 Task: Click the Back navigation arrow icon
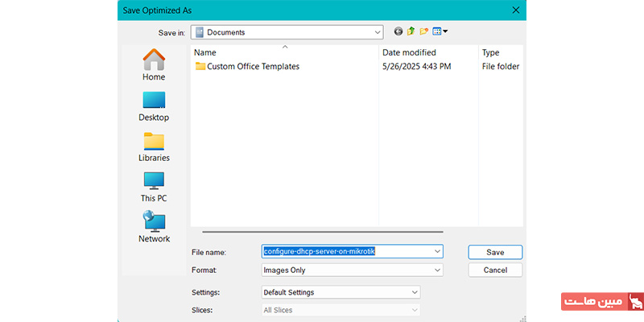398,31
